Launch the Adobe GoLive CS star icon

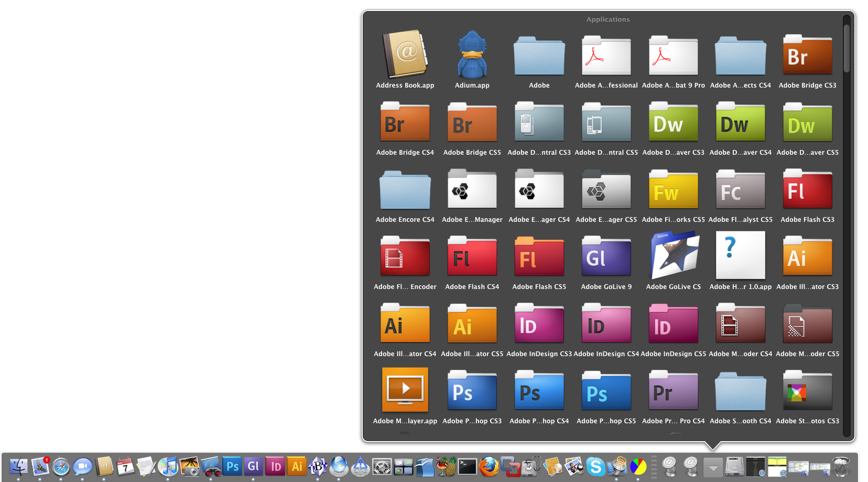click(x=673, y=256)
